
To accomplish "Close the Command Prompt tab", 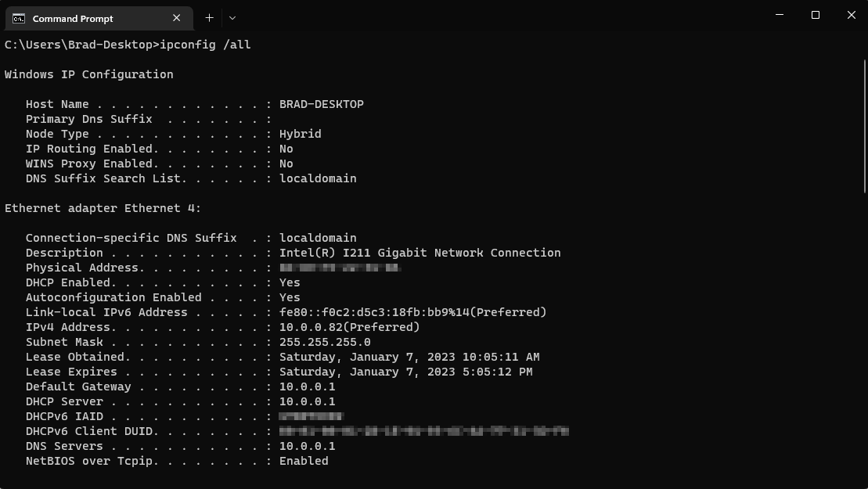I will tap(177, 18).
